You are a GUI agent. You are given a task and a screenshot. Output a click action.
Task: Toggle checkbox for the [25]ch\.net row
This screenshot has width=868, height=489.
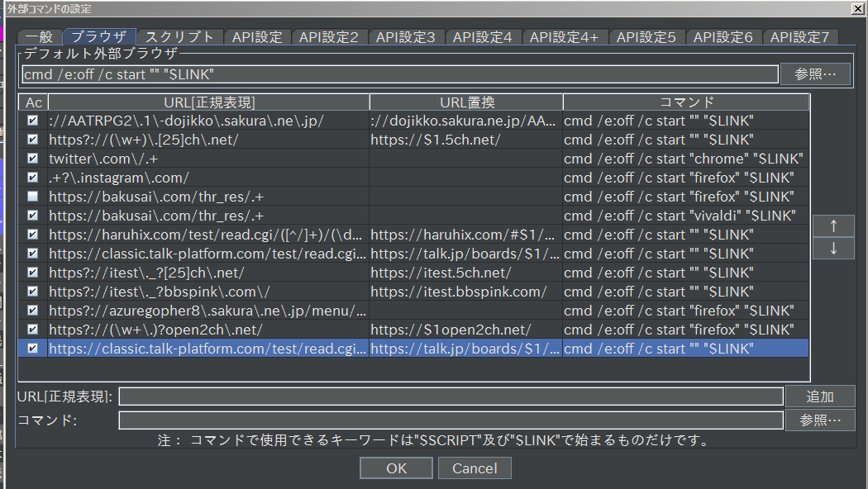(x=33, y=140)
